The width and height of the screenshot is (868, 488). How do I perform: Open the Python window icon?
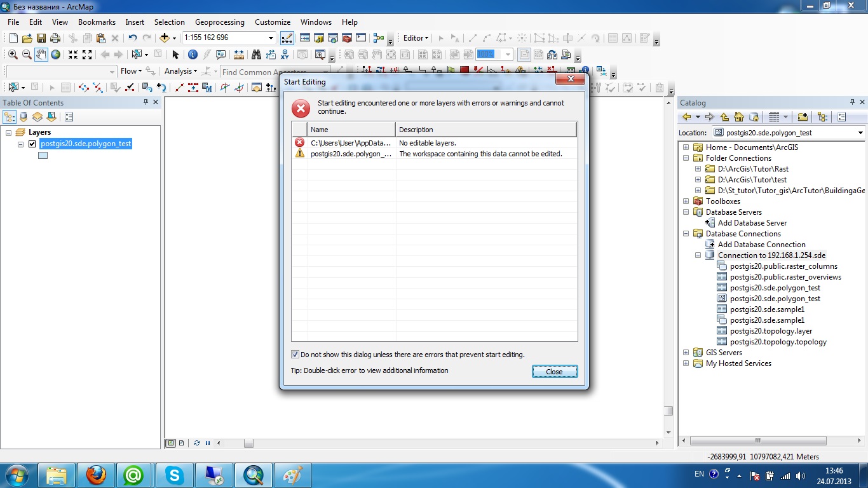pyautogui.click(x=361, y=38)
